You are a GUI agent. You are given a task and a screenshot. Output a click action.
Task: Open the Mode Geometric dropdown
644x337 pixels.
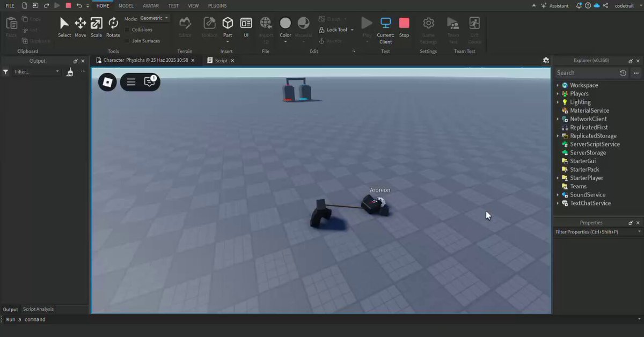(x=154, y=18)
